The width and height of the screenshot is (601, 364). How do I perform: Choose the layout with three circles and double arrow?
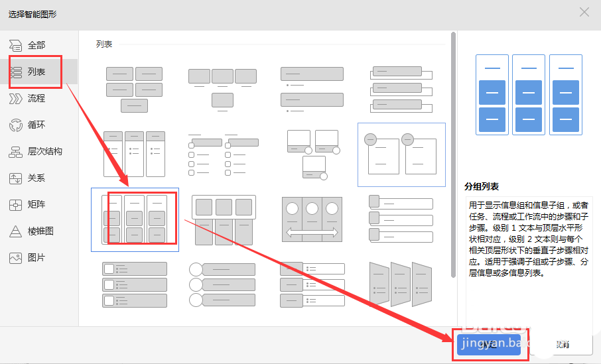point(312,219)
